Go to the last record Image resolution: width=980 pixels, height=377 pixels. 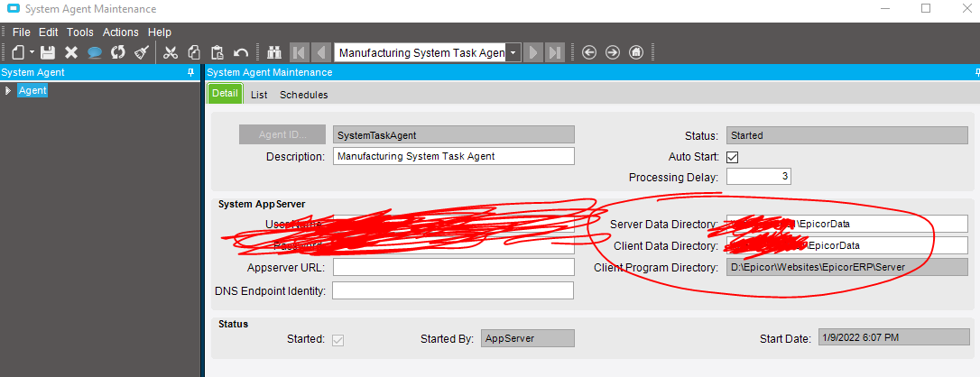point(555,52)
